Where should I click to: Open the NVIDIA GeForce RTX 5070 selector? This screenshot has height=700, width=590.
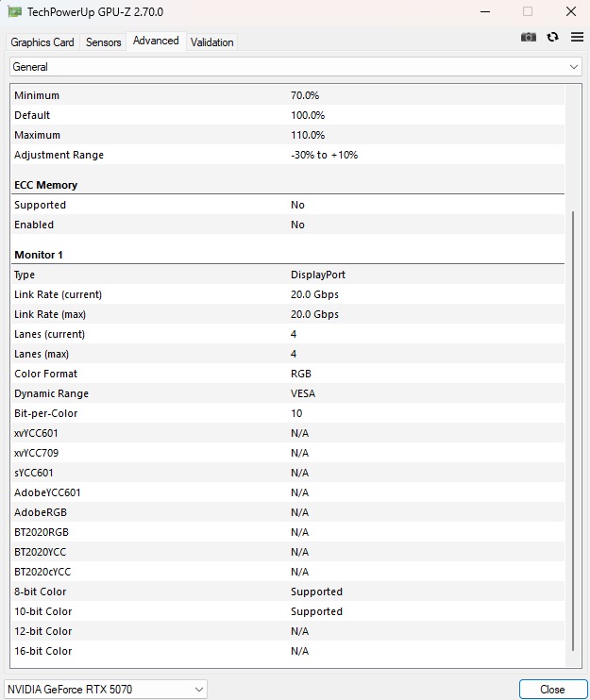[x=106, y=689]
